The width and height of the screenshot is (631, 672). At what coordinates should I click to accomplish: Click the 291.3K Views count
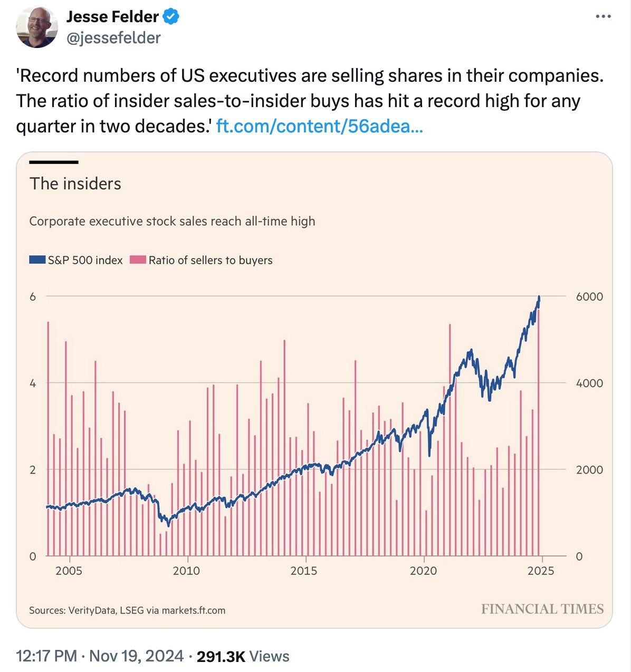click(243, 656)
